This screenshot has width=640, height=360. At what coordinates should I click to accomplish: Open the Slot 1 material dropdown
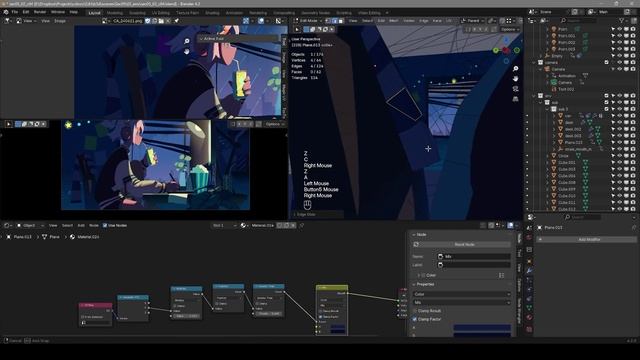(x=224, y=225)
